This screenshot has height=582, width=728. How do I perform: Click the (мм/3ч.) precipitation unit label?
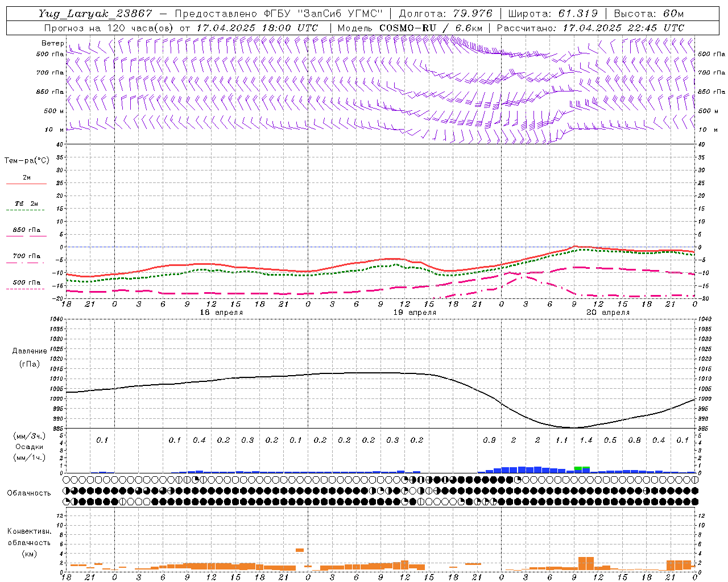pyautogui.click(x=30, y=436)
